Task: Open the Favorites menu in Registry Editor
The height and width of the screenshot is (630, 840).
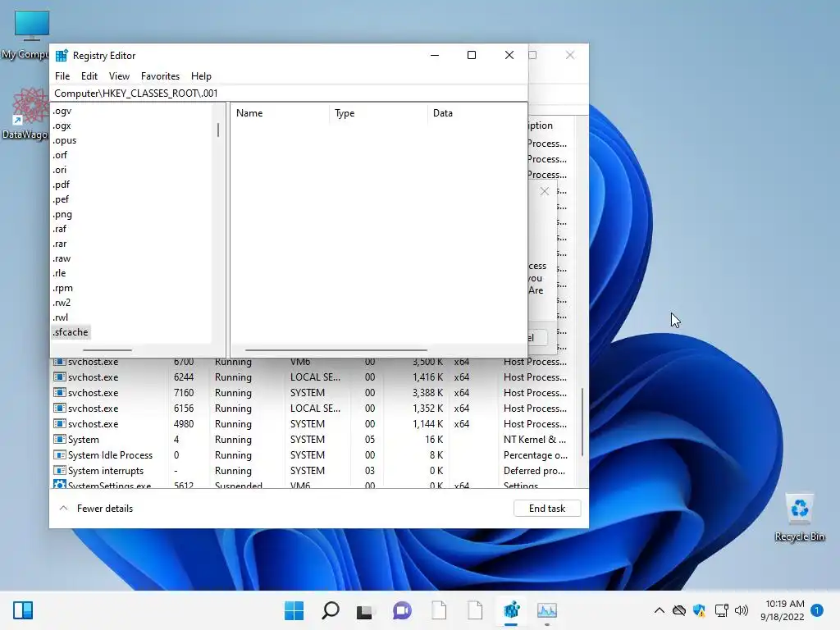Action: [x=160, y=76]
